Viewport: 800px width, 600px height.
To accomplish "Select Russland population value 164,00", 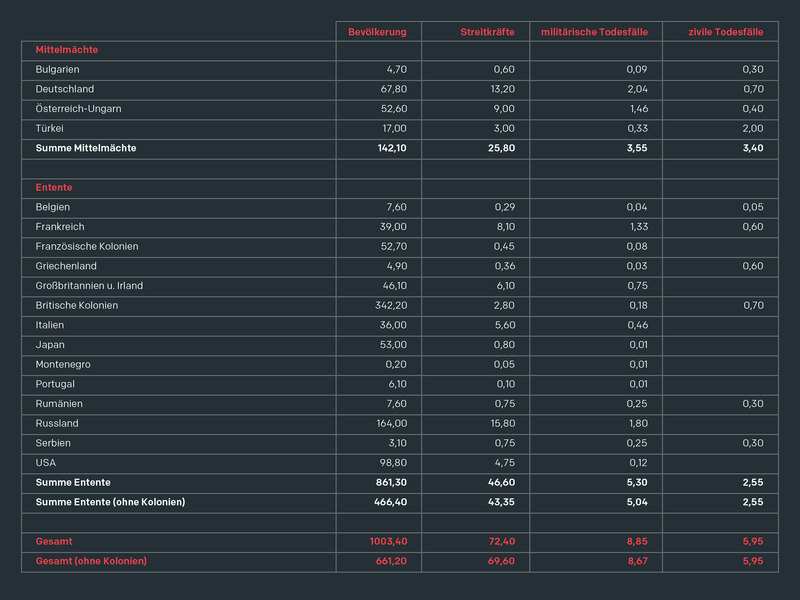I will coord(392,423).
